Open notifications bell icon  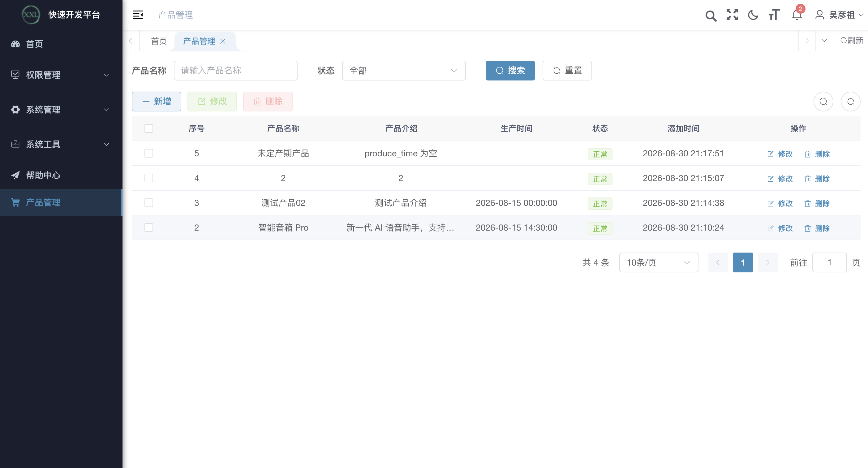[797, 15]
